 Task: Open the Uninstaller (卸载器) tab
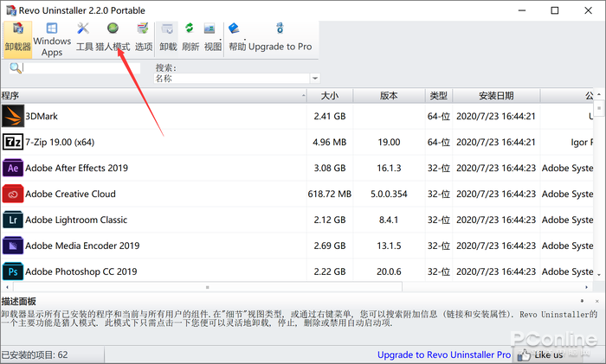[x=18, y=39]
